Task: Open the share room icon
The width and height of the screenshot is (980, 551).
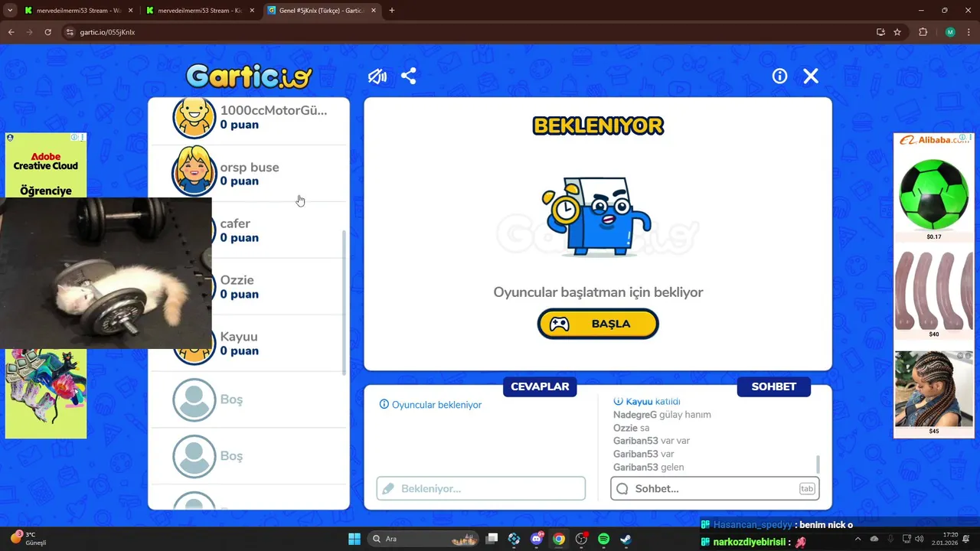Action: coord(409,76)
